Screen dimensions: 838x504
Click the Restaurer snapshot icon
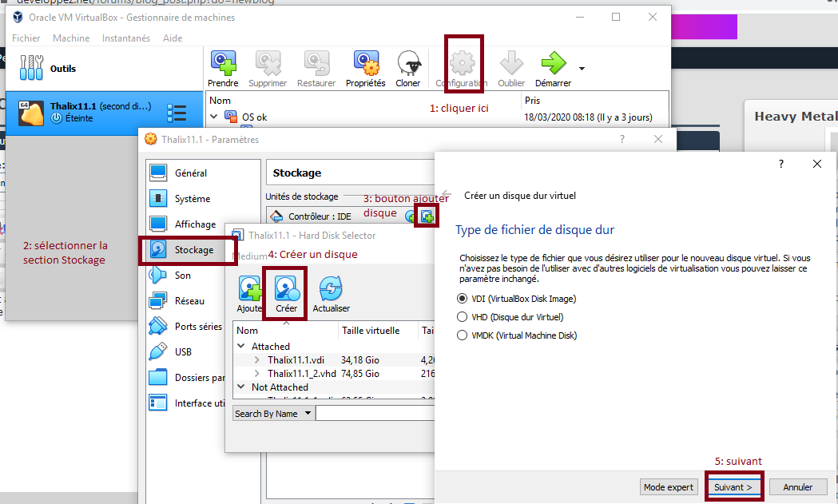click(x=316, y=63)
